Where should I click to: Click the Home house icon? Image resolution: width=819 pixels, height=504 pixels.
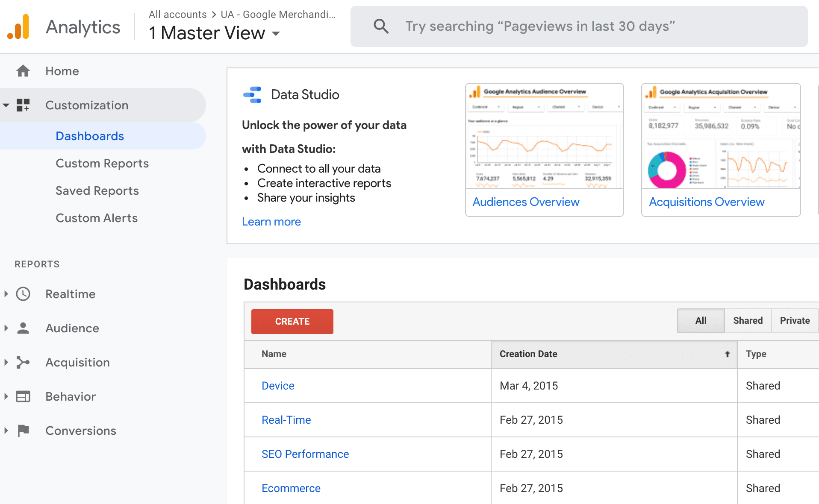23,71
